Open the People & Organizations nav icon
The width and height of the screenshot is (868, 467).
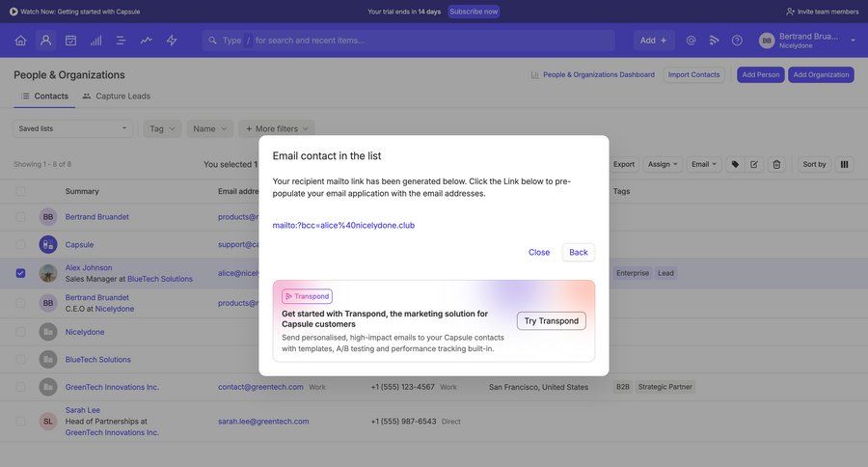click(46, 41)
